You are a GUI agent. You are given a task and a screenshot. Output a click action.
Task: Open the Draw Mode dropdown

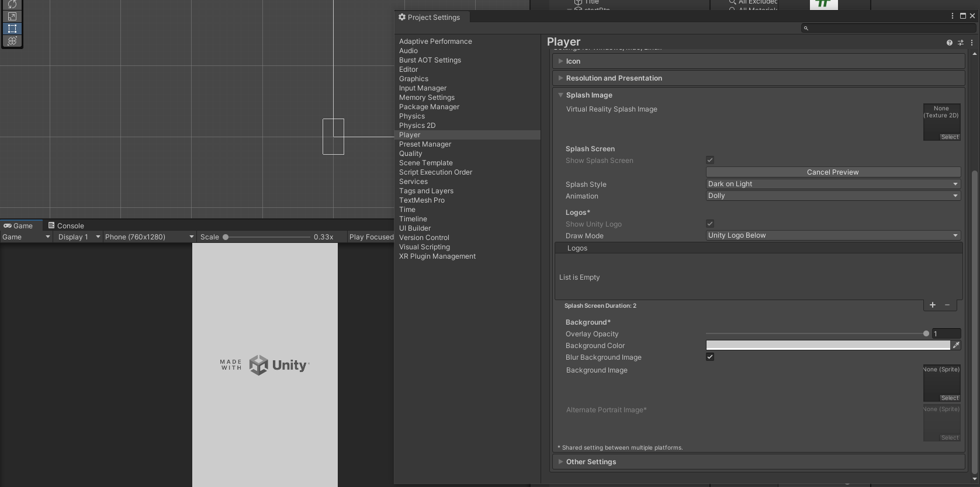[x=833, y=235]
